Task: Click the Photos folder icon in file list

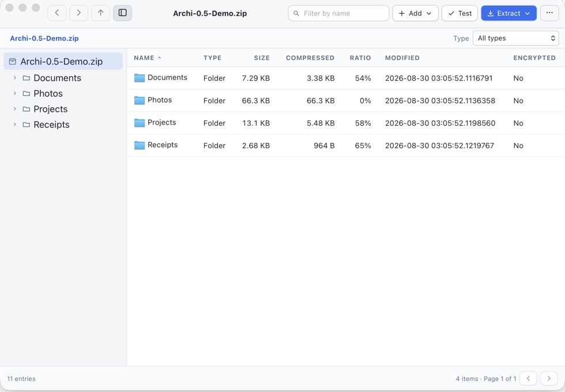Action: (140, 100)
